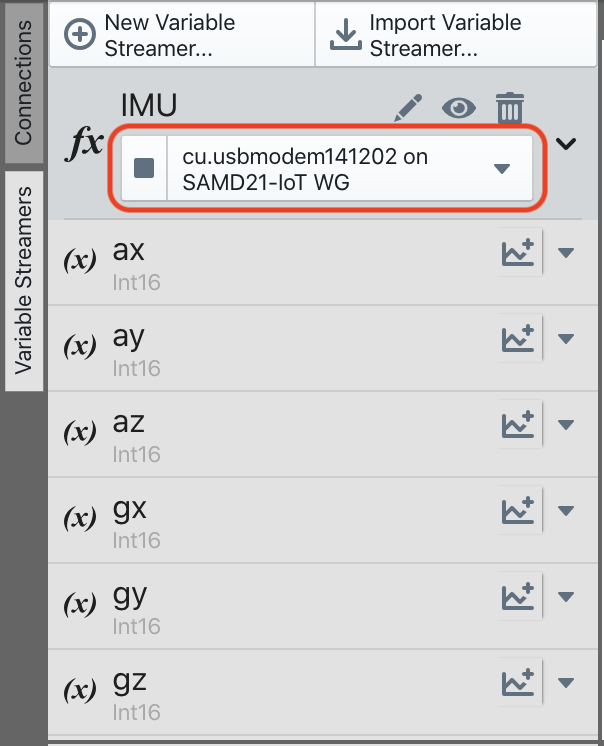
Task: Click Import Variable Streamer button
Action: [x=444, y=35]
